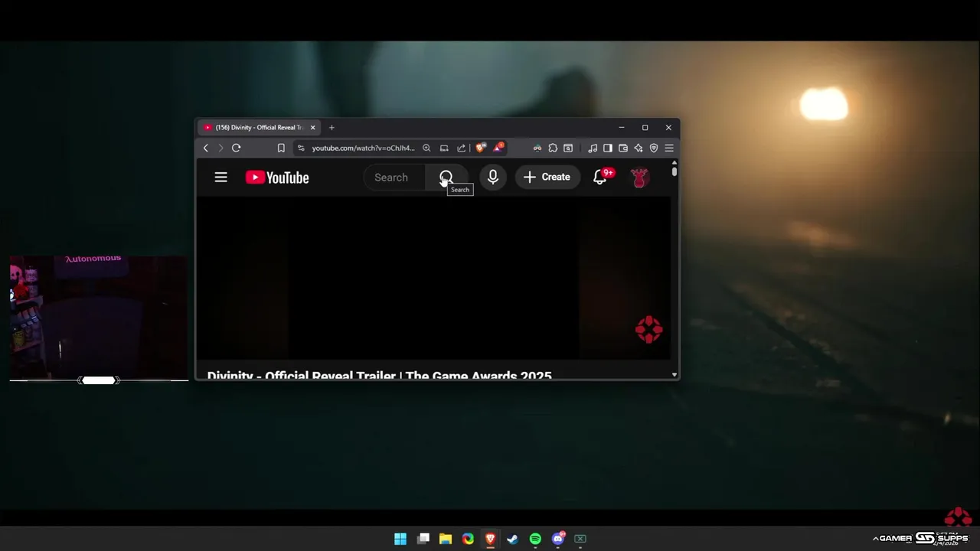Image resolution: width=980 pixels, height=551 pixels.
Task: Open site settings icon in address bar
Action: point(301,148)
